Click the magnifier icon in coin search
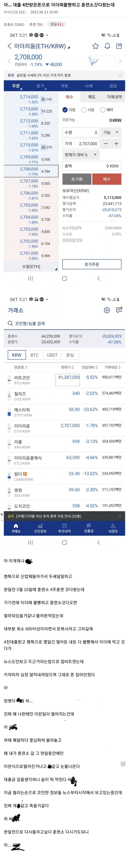The width and height of the screenshot is (126, 868). (x=10, y=323)
